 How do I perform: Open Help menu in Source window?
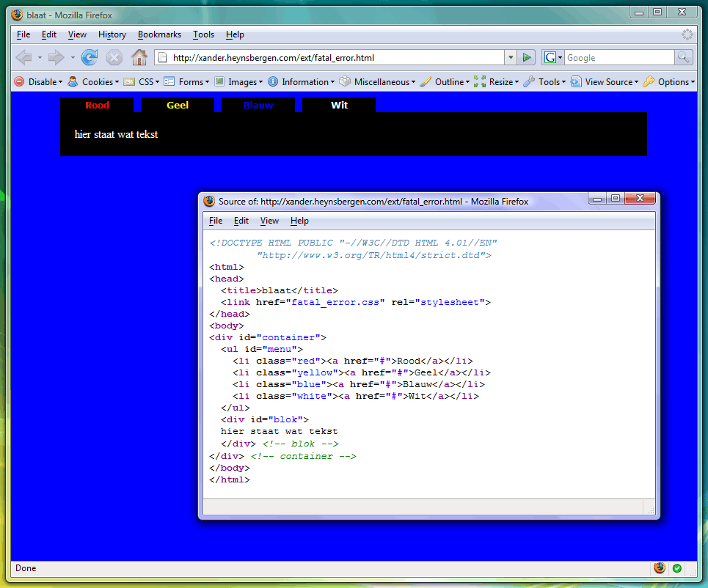click(299, 221)
